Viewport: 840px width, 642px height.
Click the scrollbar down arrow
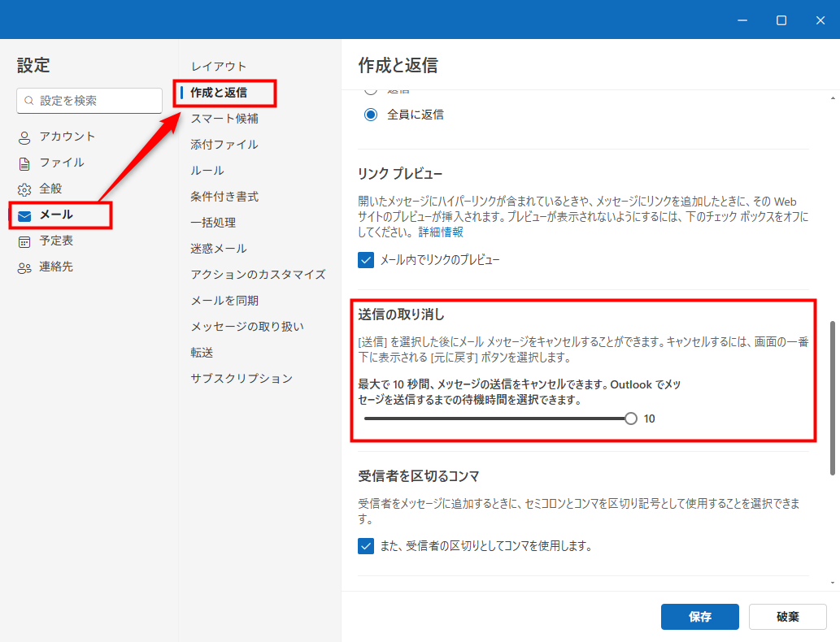pos(833,583)
